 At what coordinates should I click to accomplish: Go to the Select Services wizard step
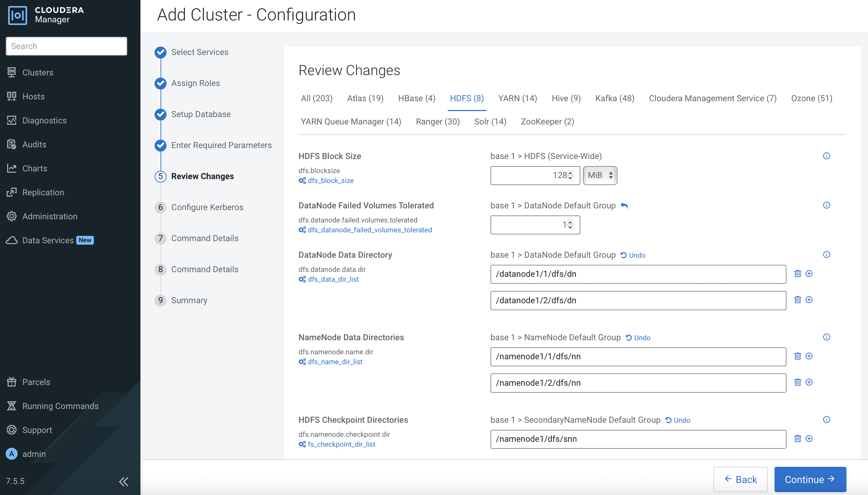coord(199,52)
